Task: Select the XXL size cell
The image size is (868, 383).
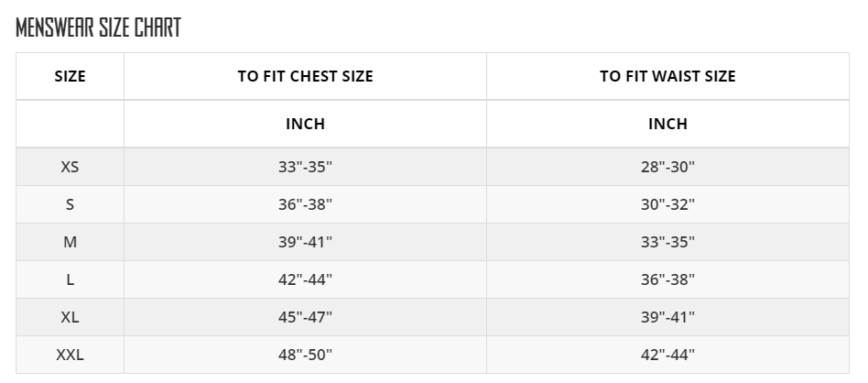Action: (x=70, y=355)
